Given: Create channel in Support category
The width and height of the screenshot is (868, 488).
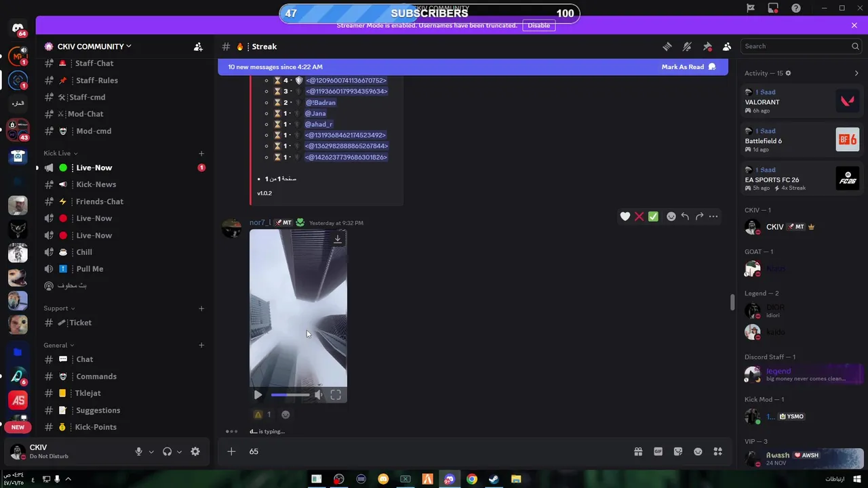Looking at the screenshot, I should 201,308.
